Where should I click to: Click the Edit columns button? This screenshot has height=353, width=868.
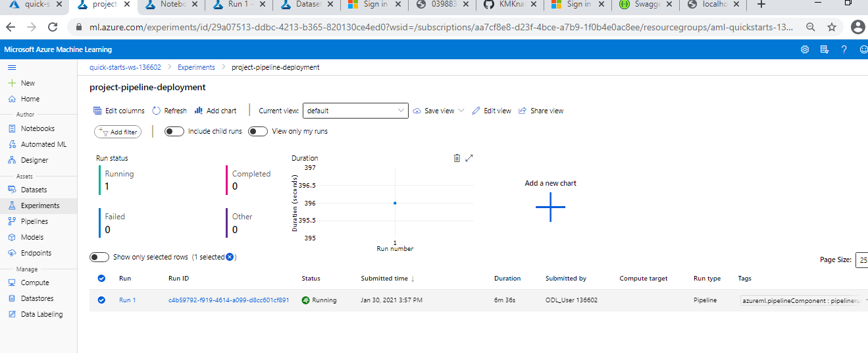click(119, 111)
